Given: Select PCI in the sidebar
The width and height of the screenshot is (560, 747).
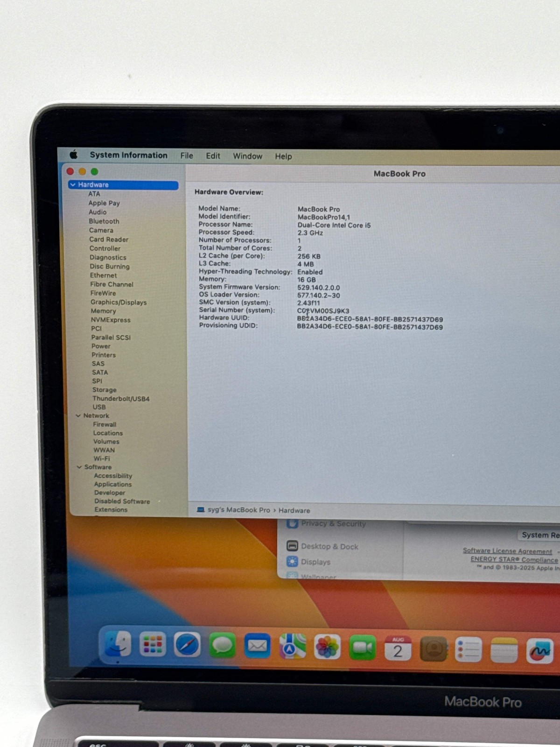Looking at the screenshot, I should coord(96,328).
